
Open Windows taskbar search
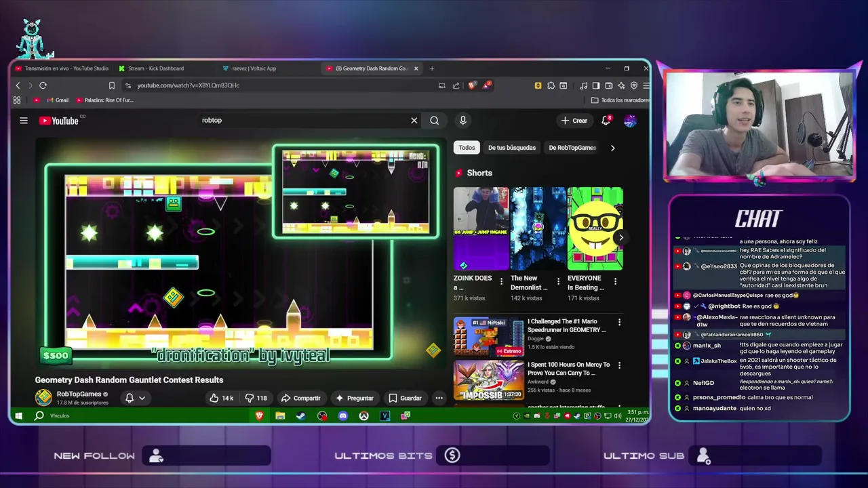(39, 415)
